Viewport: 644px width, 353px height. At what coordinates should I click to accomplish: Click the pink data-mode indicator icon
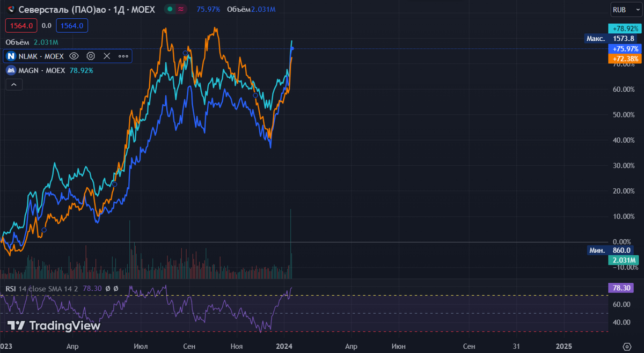(x=181, y=10)
